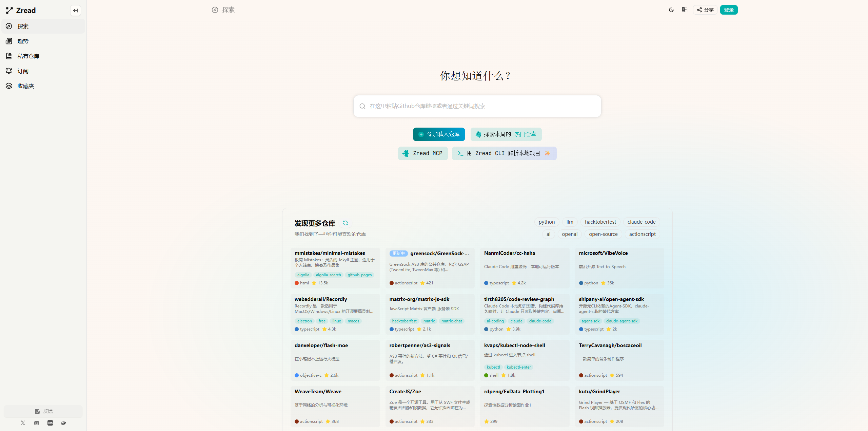
Task: Toggle dark mode with the moon icon
Action: (671, 10)
